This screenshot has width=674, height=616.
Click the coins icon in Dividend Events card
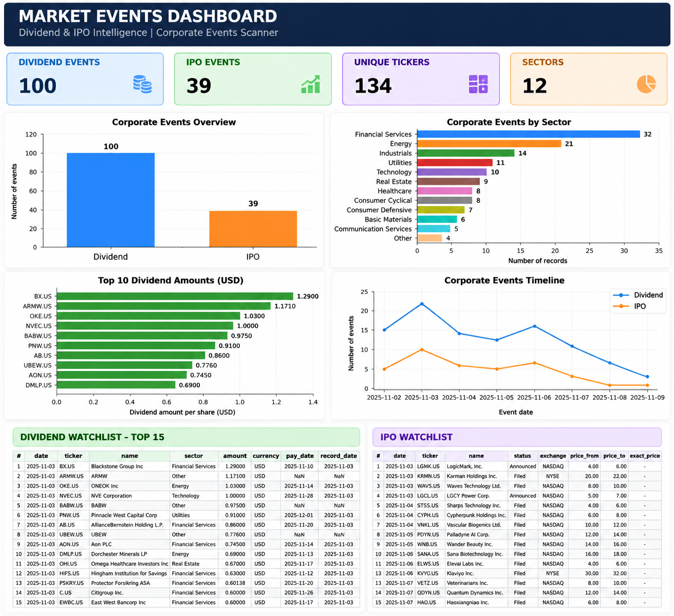pos(142,84)
